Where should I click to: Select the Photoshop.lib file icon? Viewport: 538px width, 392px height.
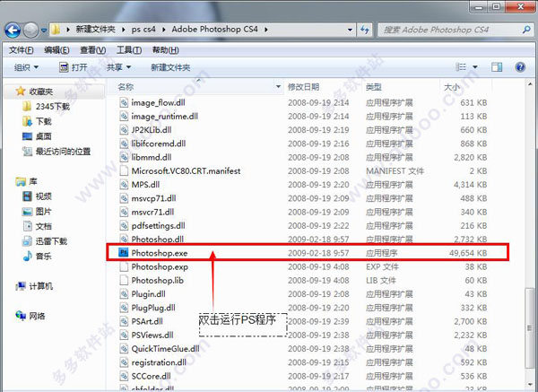click(x=124, y=281)
